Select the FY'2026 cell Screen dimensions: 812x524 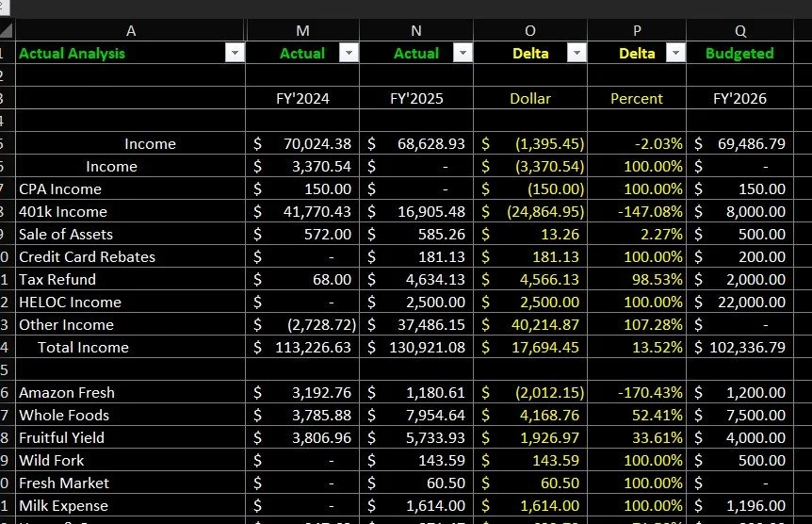point(740,98)
